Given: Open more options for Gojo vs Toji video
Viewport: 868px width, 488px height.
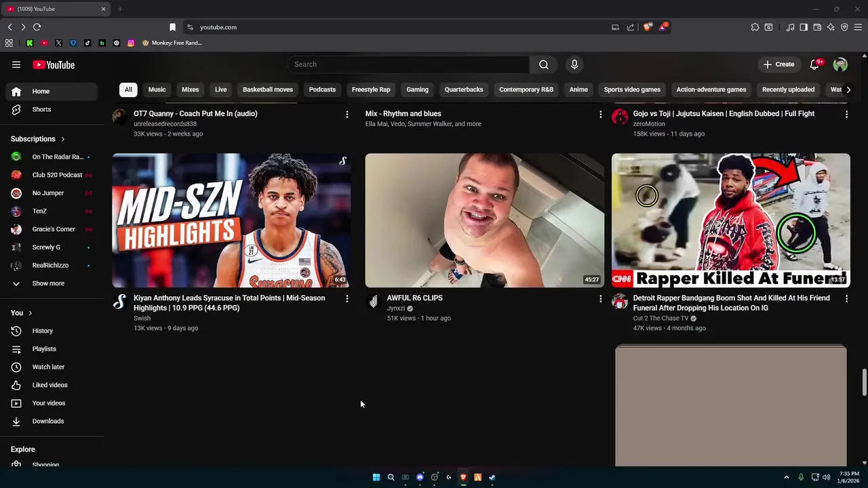Looking at the screenshot, I should point(846,115).
